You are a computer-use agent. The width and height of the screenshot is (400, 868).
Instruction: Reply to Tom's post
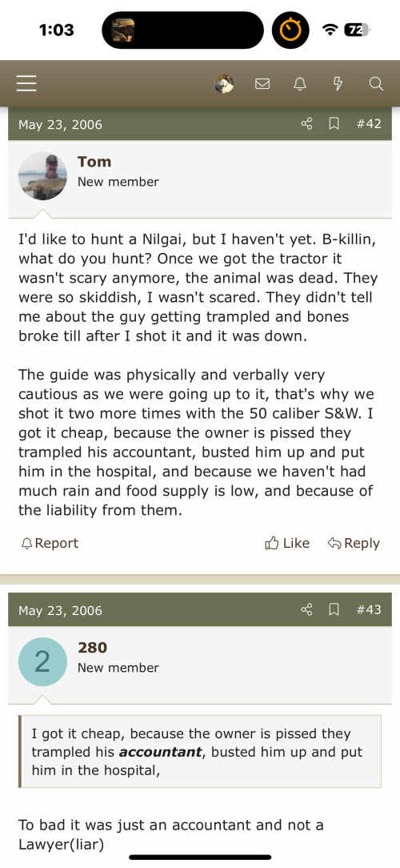coord(354,543)
